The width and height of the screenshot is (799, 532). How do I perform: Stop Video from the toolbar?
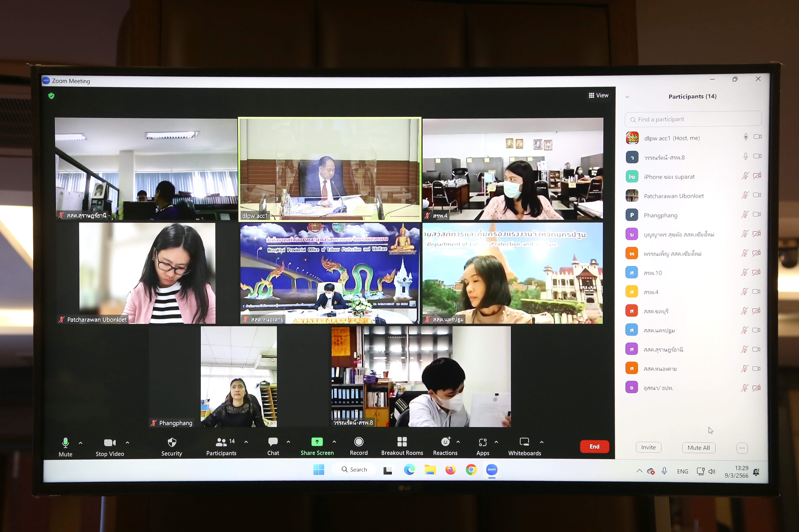(x=110, y=443)
